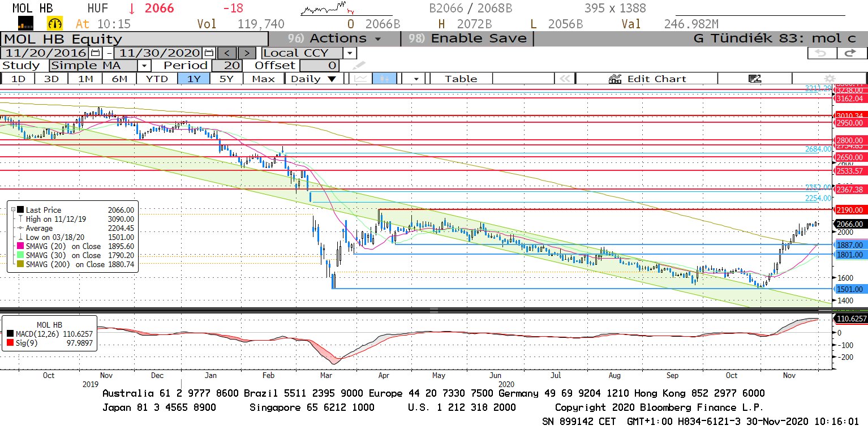Click the Last Price black legend swatch
Viewport: 868px width, 438px height.
21,210
